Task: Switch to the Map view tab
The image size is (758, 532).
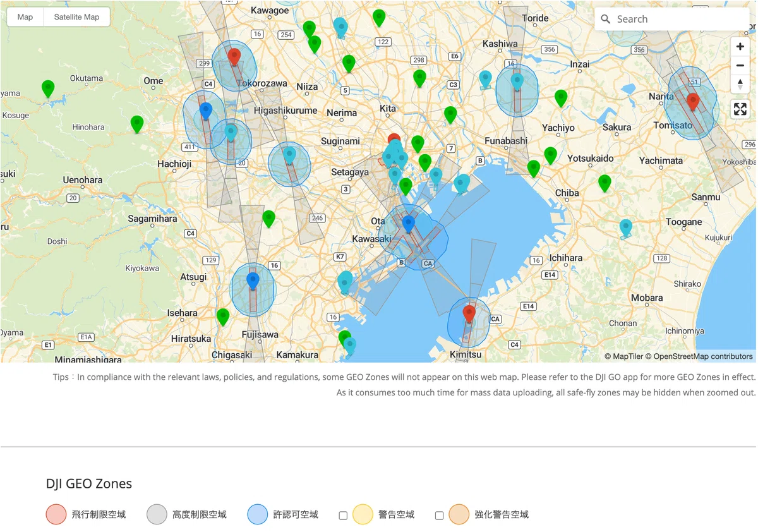Action: (25, 17)
